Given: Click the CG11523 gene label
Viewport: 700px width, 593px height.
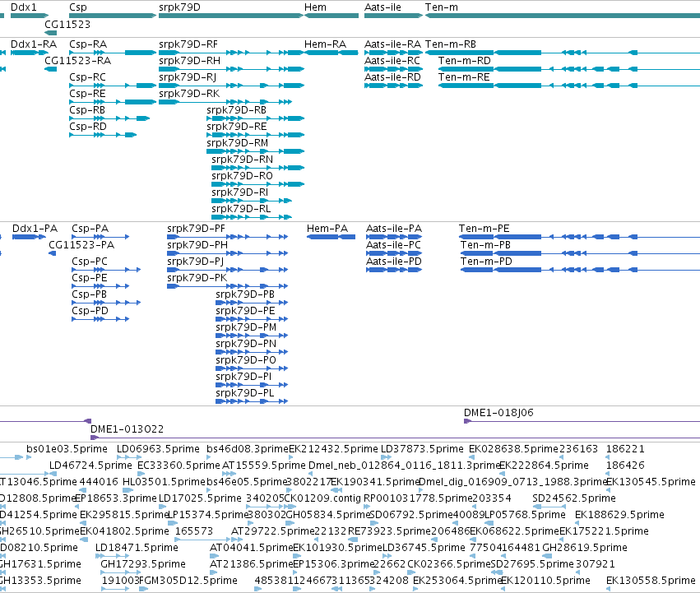Looking at the screenshot, I should point(67,24).
